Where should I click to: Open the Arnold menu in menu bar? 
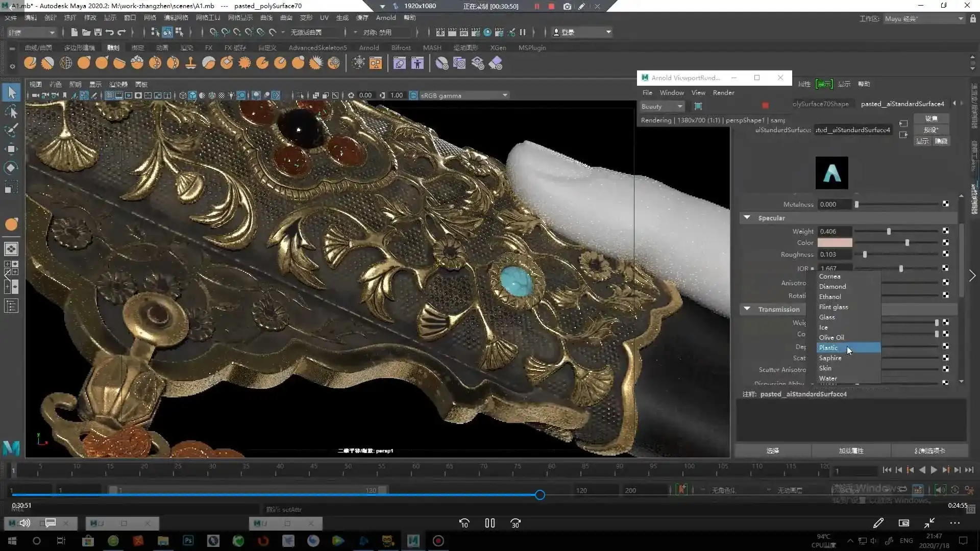385,17
